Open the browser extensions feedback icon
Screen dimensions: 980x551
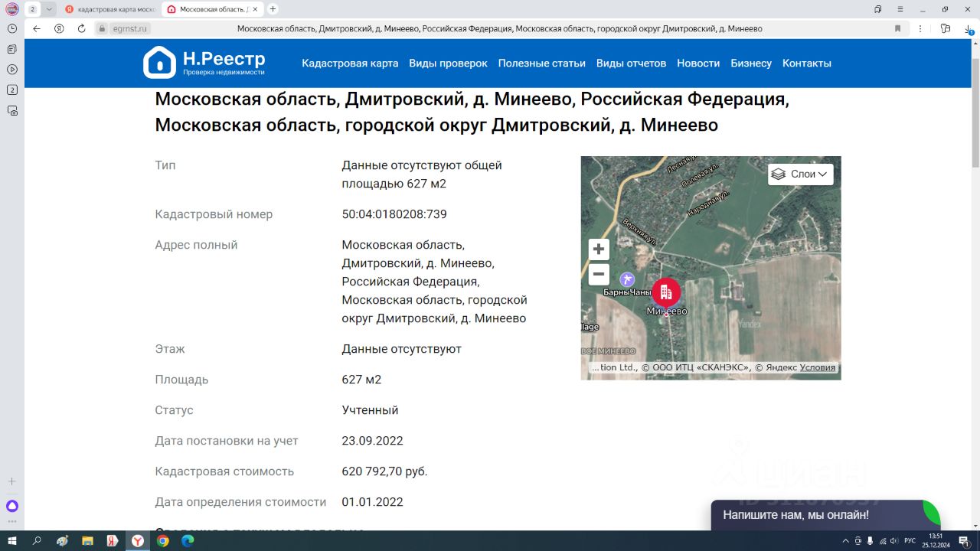(946, 29)
